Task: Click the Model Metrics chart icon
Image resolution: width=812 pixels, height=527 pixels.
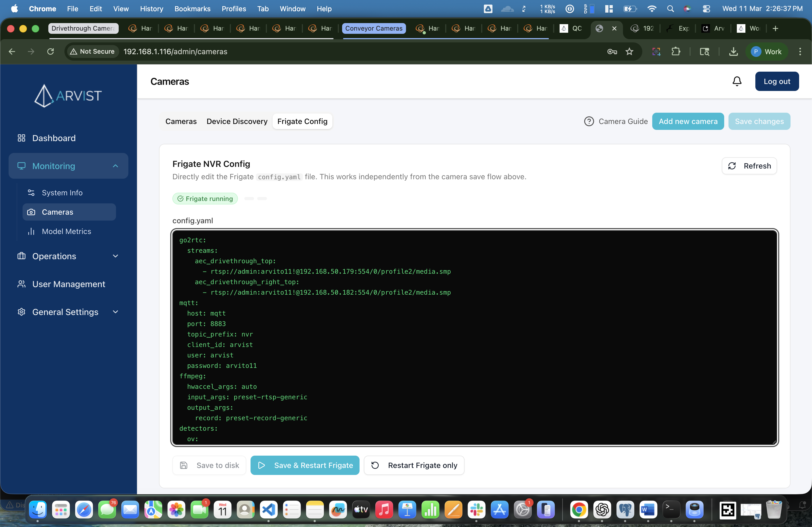Action: (x=31, y=231)
